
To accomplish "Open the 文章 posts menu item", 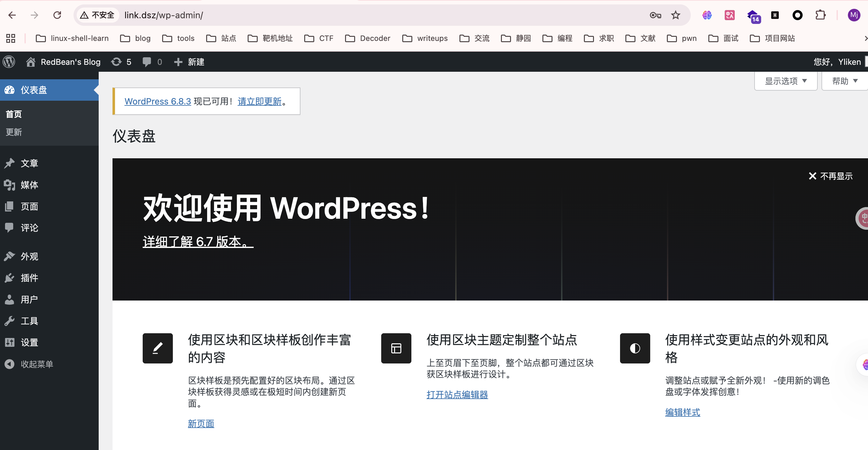I will (x=29, y=163).
